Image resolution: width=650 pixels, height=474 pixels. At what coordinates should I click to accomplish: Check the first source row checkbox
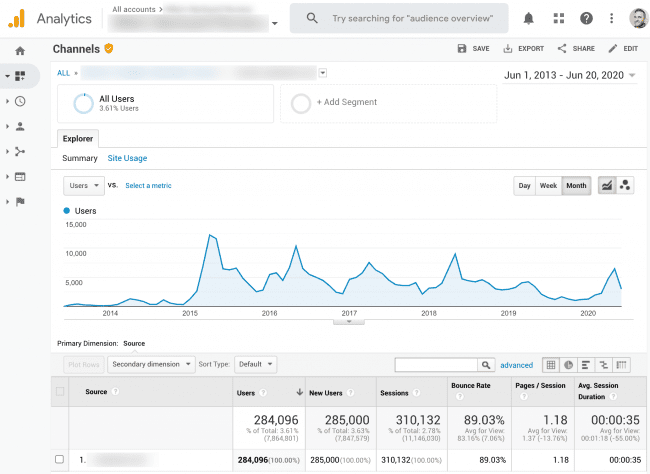60,459
